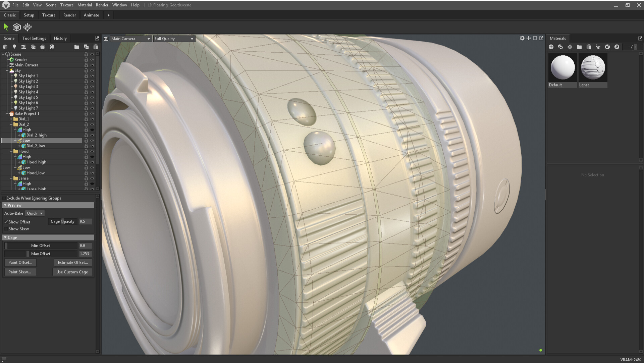Click the Use Custom Cage button
Image resolution: width=644 pixels, height=364 pixels.
pyautogui.click(x=72, y=272)
